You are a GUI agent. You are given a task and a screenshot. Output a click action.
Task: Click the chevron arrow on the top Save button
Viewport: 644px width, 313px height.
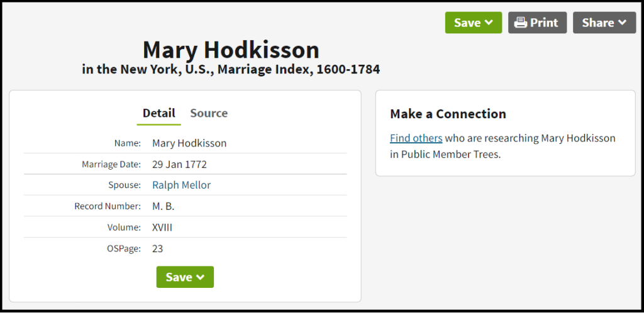488,23
